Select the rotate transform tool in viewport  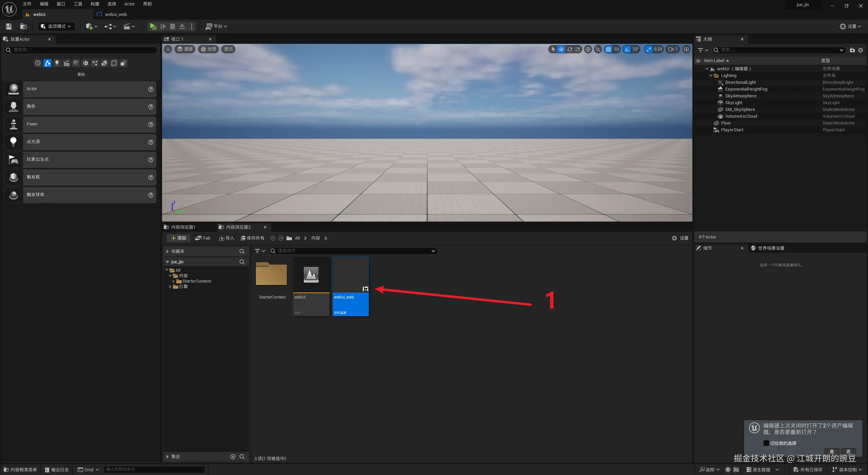coord(570,49)
